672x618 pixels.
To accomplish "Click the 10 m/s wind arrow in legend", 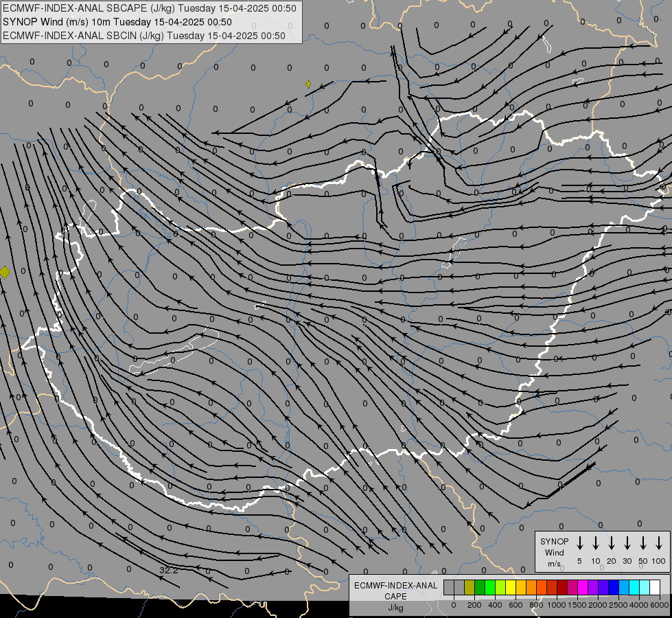I will (596, 543).
